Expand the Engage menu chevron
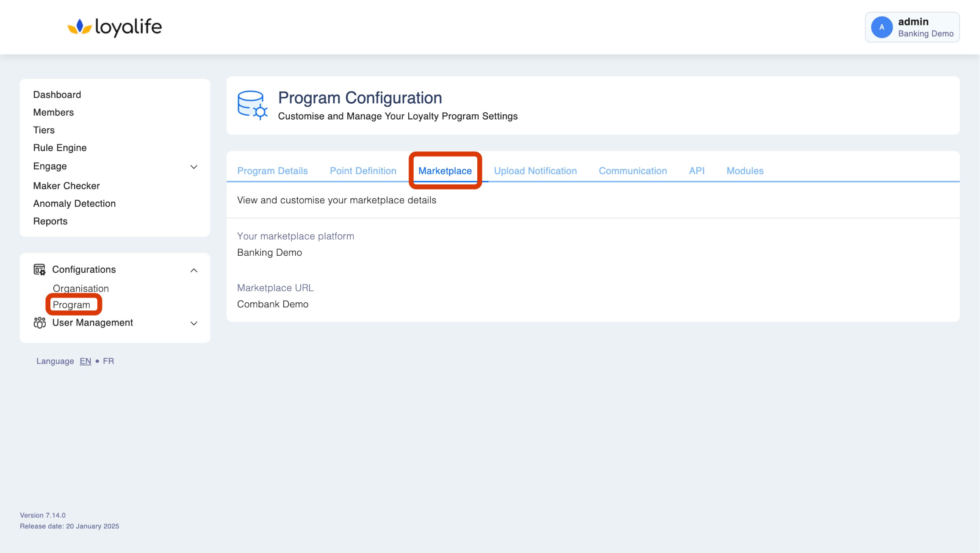This screenshot has width=980, height=553. coord(194,167)
